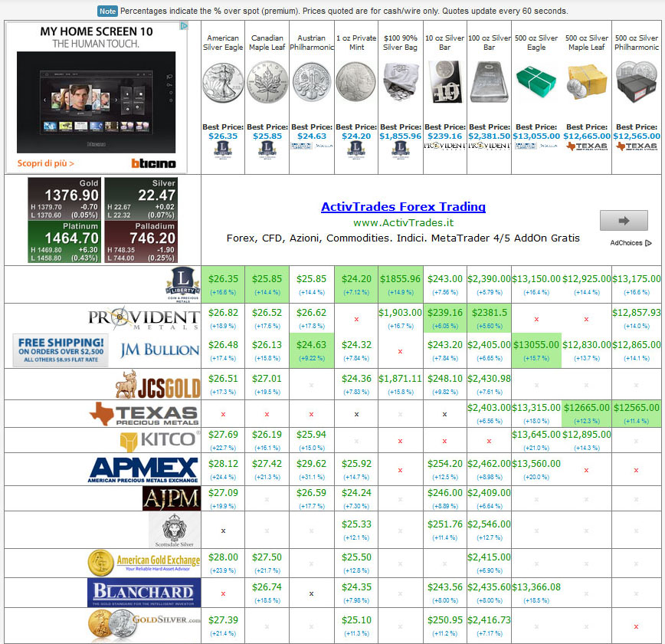Click the APMEX dealer logo
Viewport: 665px width, 644px height.
click(x=143, y=469)
